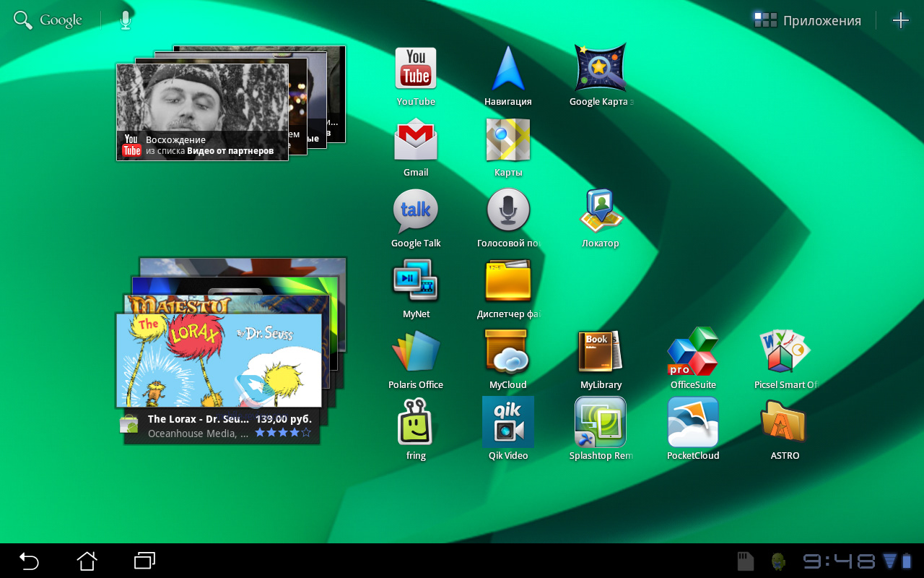Open the 9:48 clock status panel

click(839, 561)
